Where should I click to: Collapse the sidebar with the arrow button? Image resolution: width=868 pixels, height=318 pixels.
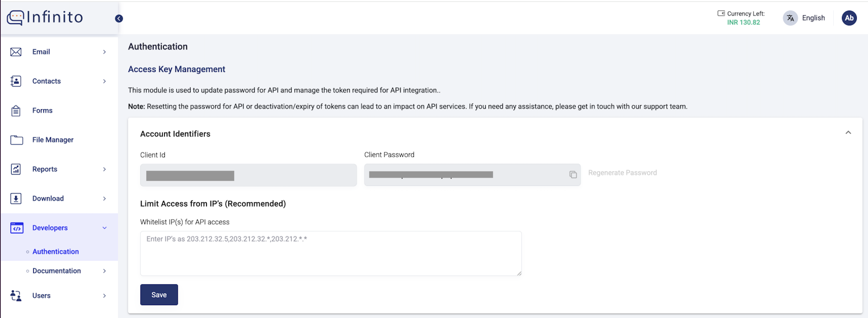[119, 19]
